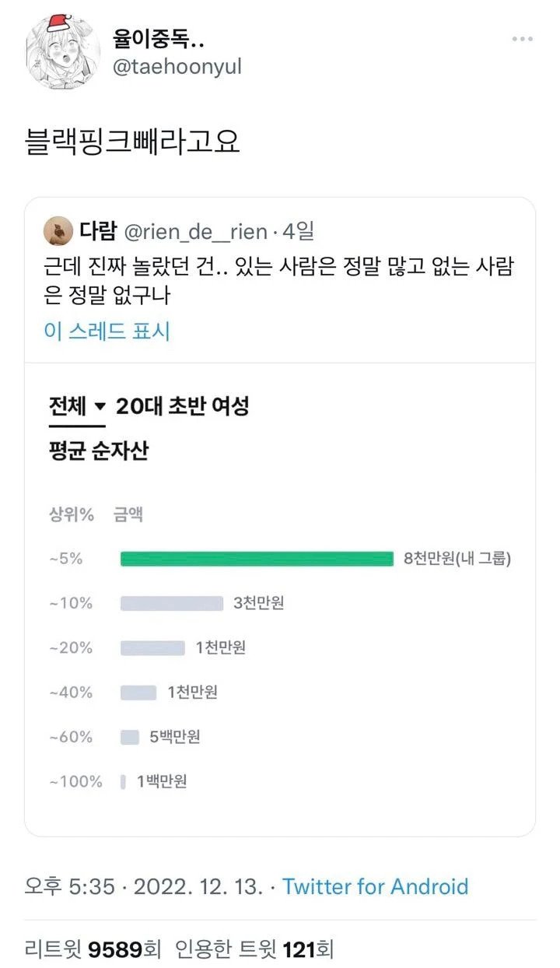Open the tweet's three-dot more menu
Screen dimensions: 560x968
[x=522, y=40]
